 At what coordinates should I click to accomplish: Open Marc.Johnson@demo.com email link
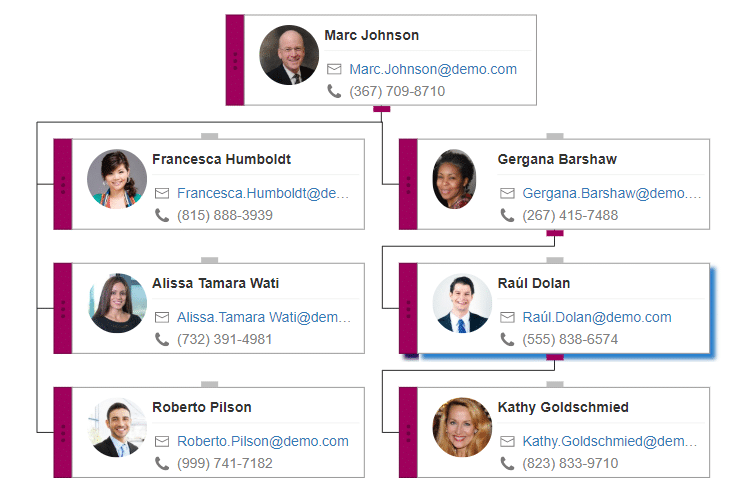click(x=433, y=69)
